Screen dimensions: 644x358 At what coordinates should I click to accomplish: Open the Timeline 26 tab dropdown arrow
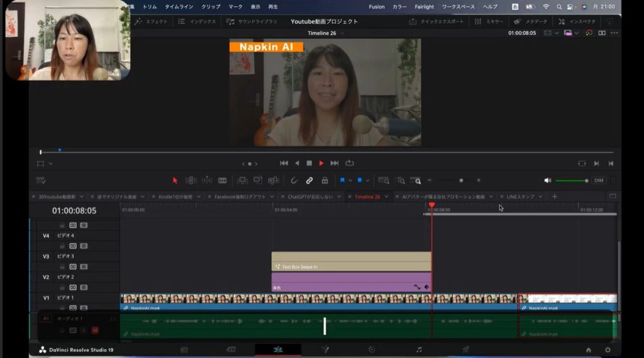tap(387, 197)
